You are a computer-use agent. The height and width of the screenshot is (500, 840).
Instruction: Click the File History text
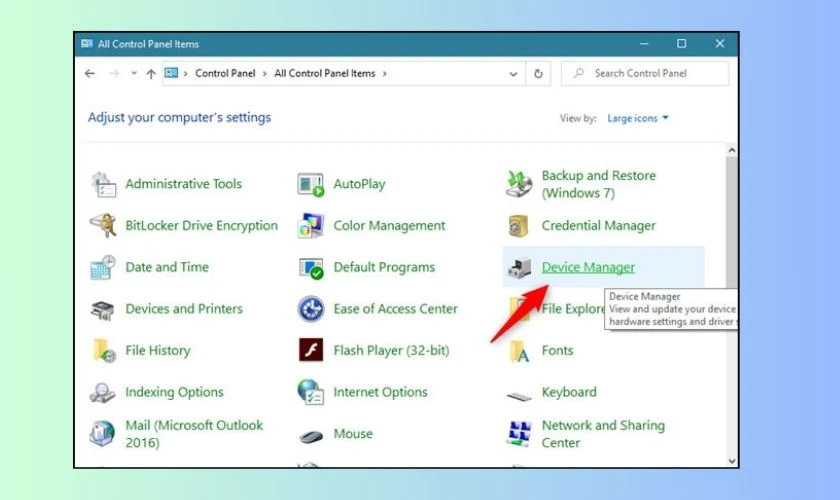tap(158, 350)
